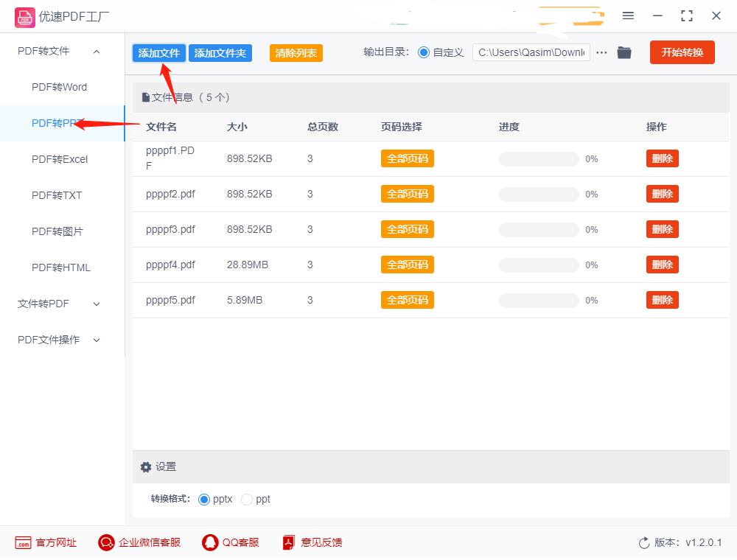Expand the PDF文件操作 section
The height and width of the screenshot is (560, 737).
click(97, 340)
